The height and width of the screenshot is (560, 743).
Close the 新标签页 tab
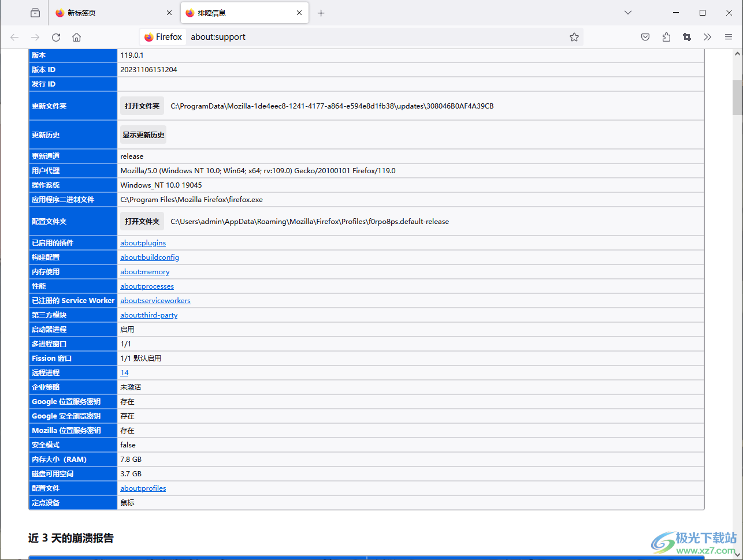pyautogui.click(x=169, y=13)
